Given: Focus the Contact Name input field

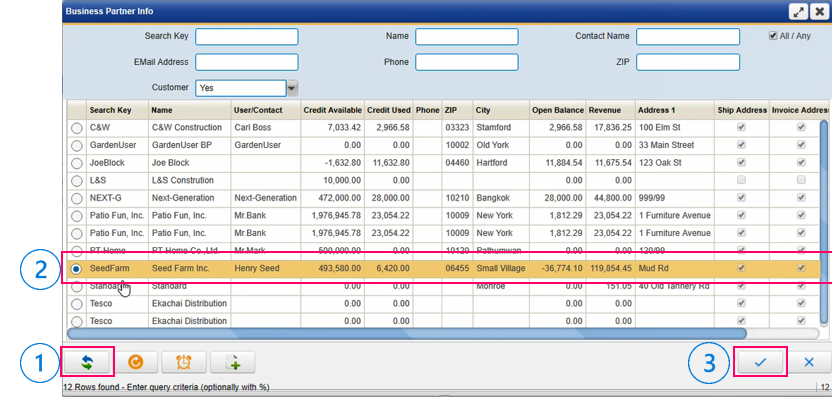Looking at the screenshot, I should point(688,37).
